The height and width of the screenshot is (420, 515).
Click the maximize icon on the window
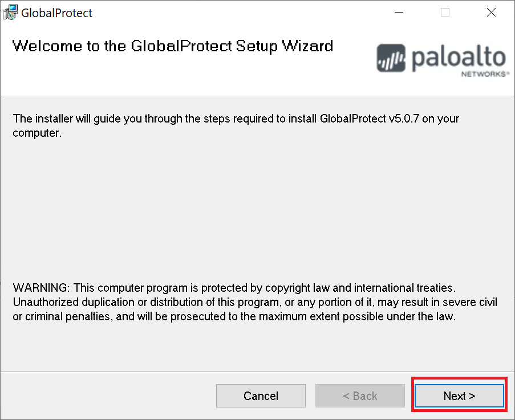(444, 12)
